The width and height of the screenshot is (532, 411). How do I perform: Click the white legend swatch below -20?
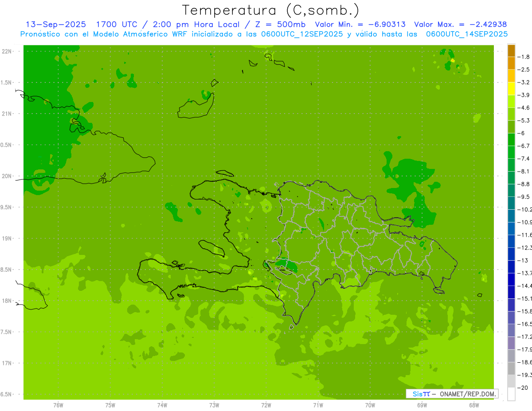point(511,394)
